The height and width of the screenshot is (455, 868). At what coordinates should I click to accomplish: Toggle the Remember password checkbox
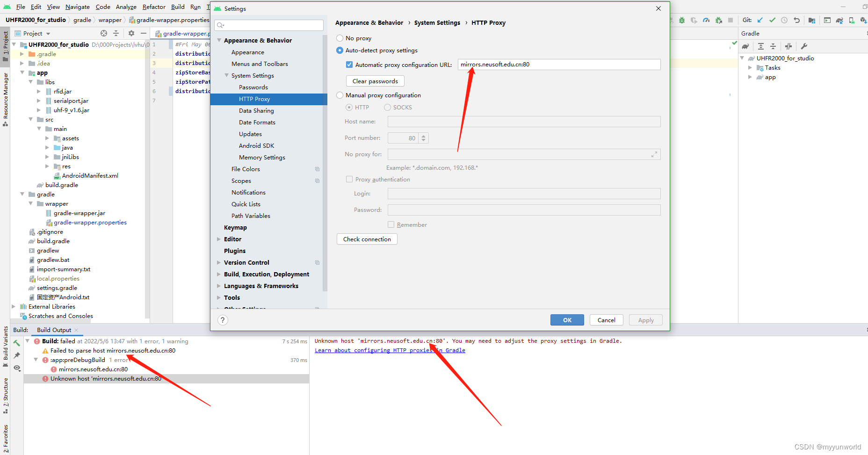(391, 225)
